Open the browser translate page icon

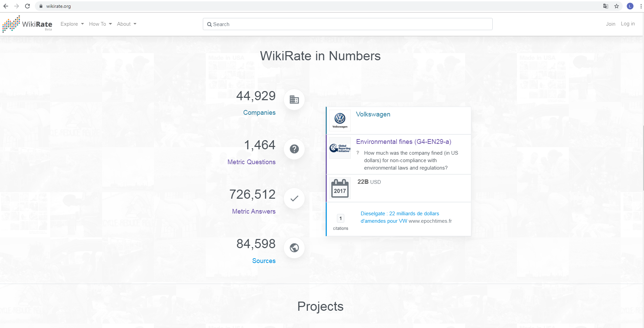[x=606, y=6]
